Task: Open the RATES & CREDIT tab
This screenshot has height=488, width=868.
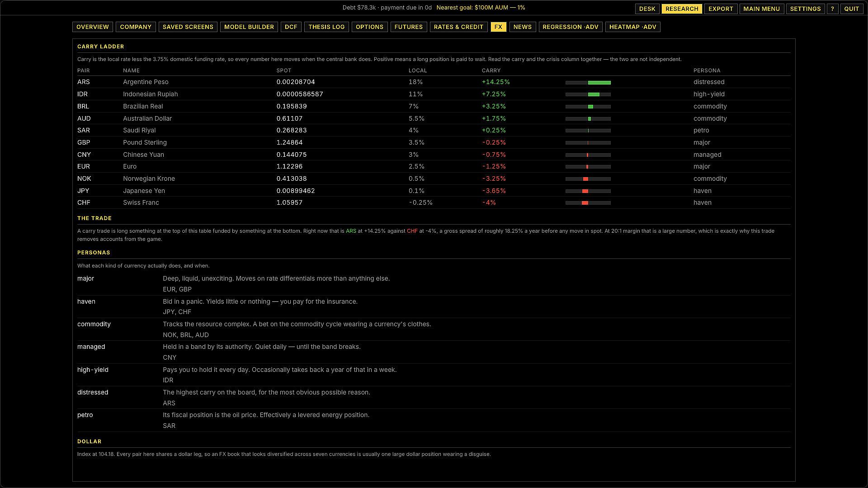Action: pos(458,27)
